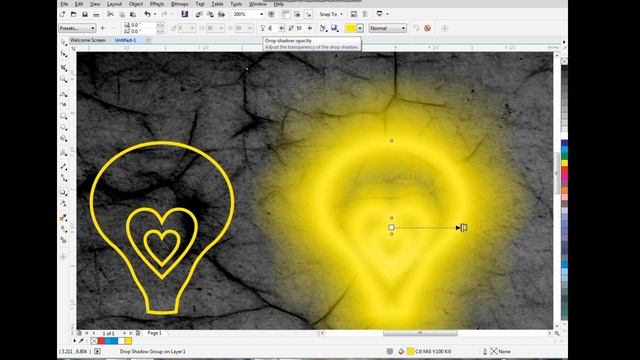The width and height of the screenshot is (640, 360).
Task: Cut selection with scissors icon
Action: coord(110,14)
